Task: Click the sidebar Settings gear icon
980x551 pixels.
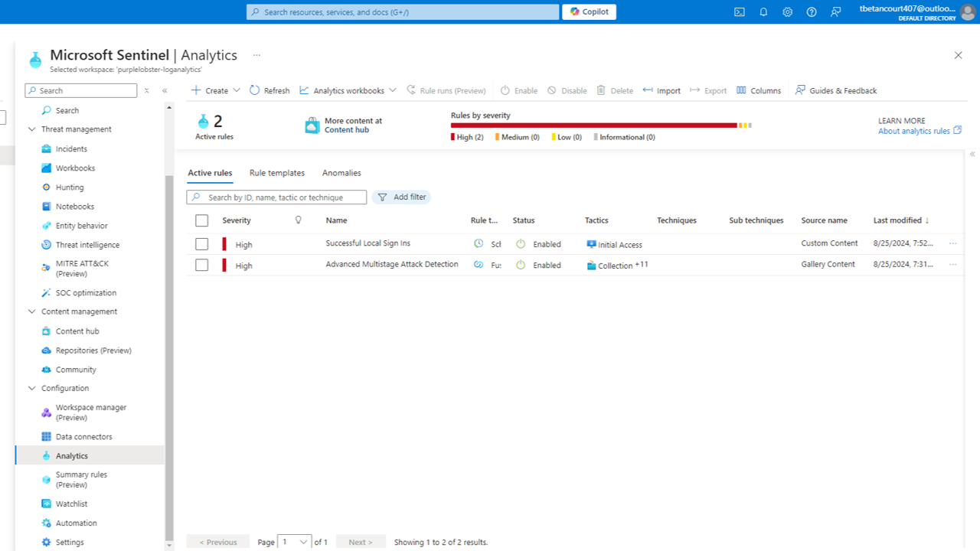Action: 47,542
